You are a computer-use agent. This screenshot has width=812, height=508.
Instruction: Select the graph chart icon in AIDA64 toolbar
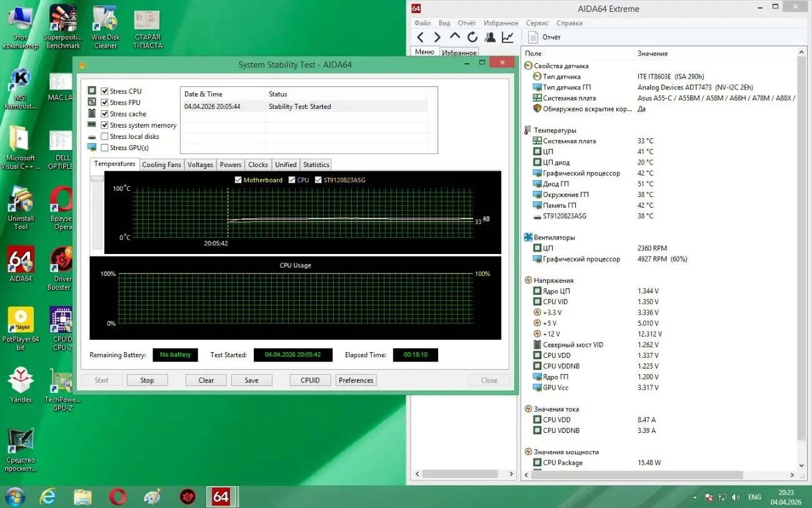click(x=507, y=37)
